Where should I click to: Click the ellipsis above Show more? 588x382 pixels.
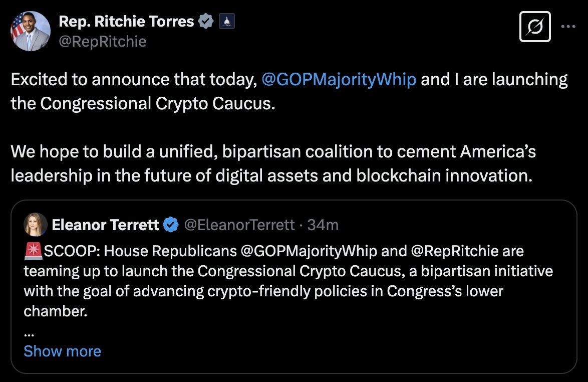(29, 333)
